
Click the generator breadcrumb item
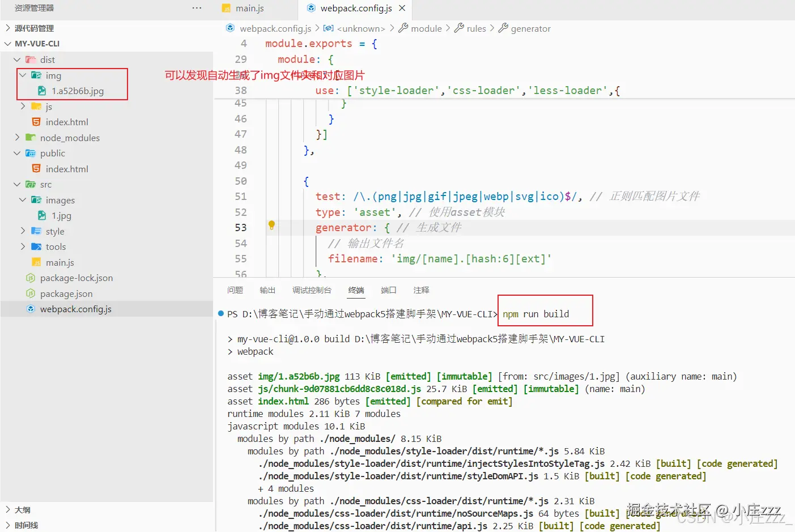coord(530,28)
